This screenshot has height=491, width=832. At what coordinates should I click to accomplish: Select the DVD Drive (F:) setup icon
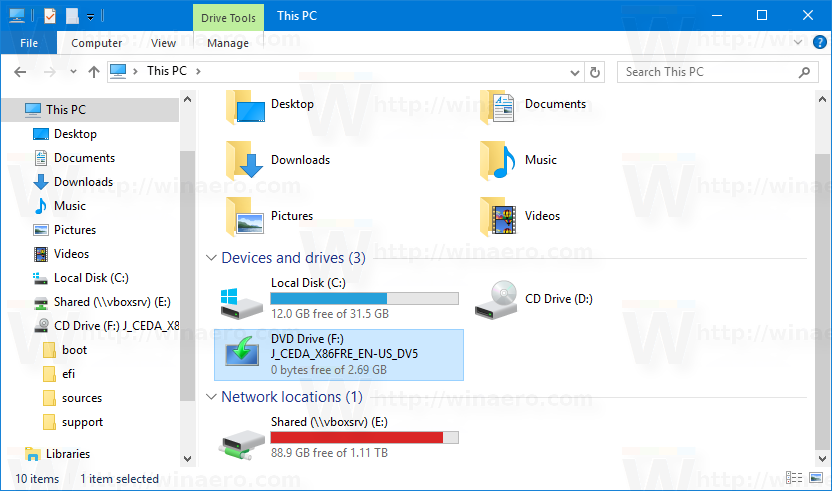[242, 351]
